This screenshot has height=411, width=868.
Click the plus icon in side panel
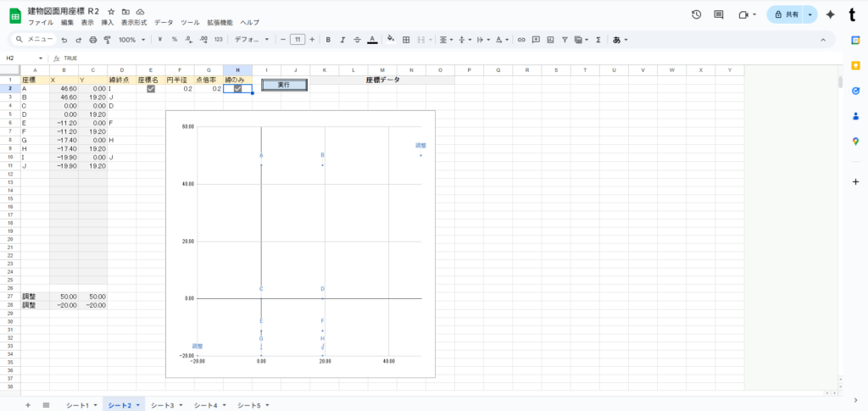(855, 181)
